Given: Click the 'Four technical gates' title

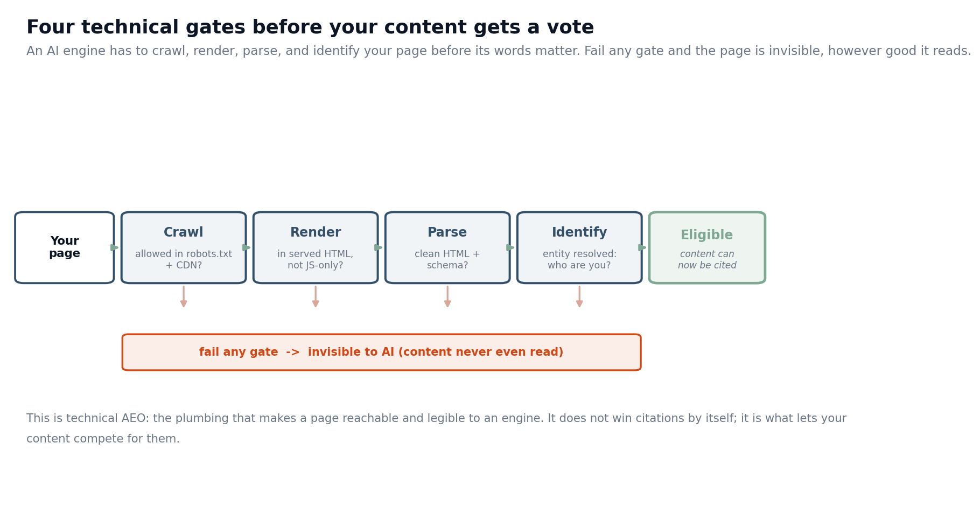Looking at the screenshot, I should 310,27.
